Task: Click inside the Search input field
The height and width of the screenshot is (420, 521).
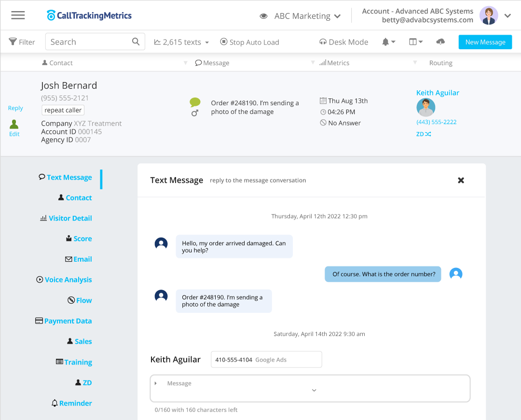Action: click(87, 41)
